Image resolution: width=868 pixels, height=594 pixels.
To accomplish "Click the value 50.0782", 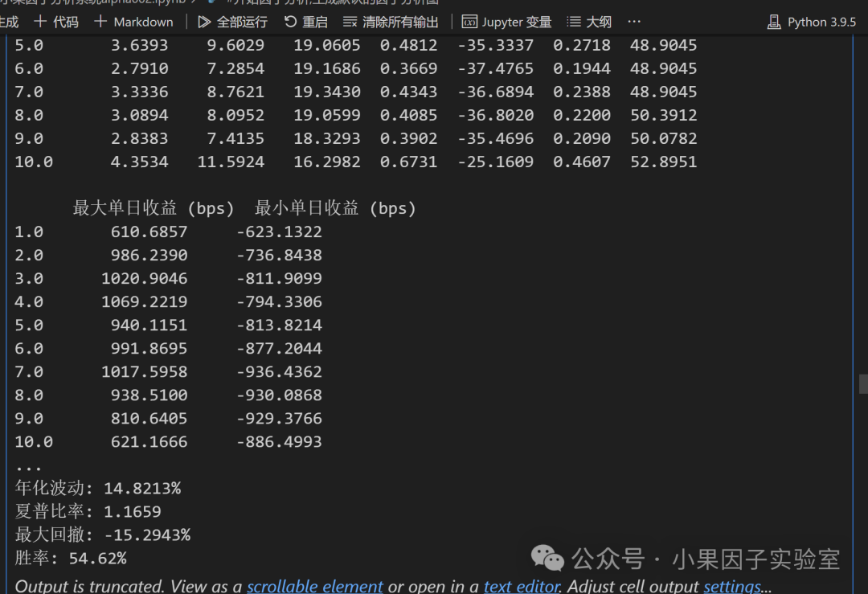I will coord(663,138).
